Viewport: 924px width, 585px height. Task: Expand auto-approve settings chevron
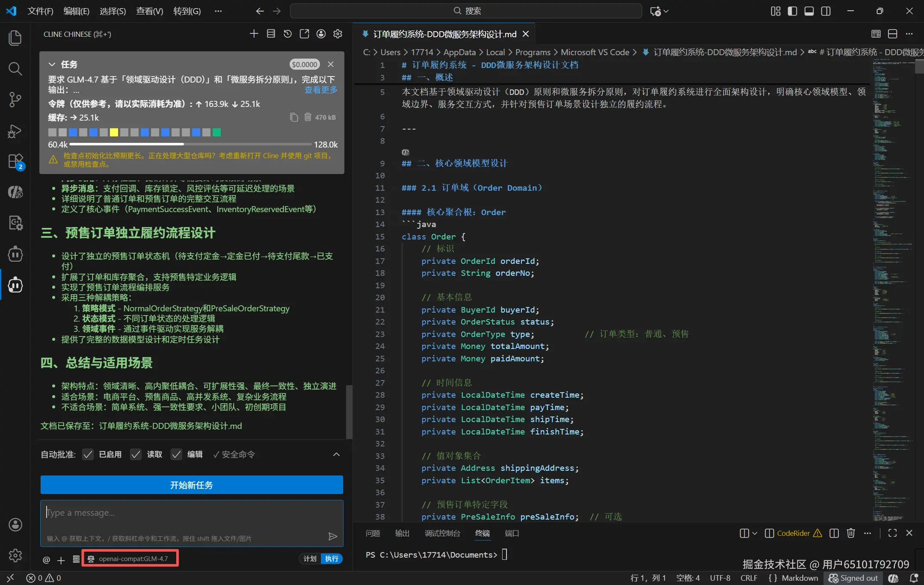336,454
